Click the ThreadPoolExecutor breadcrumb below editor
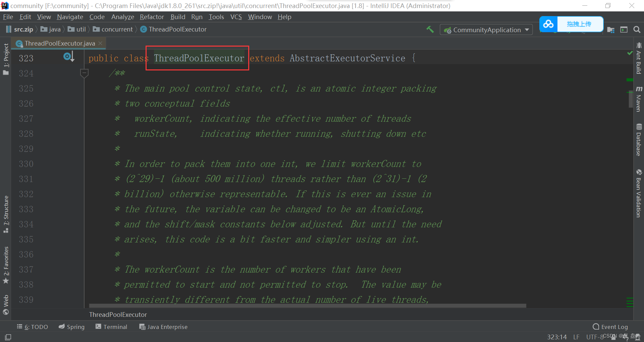This screenshot has width=644, height=342. [118, 315]
